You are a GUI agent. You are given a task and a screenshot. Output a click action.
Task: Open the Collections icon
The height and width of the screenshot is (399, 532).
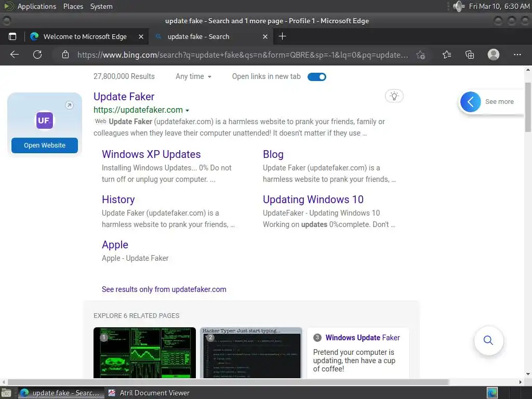470,55
